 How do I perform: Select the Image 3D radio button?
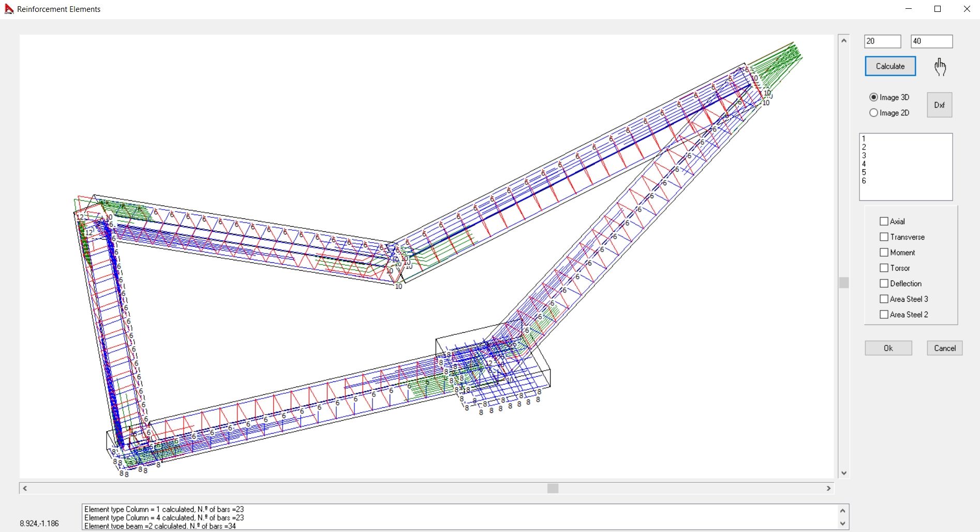pos(874,97)
